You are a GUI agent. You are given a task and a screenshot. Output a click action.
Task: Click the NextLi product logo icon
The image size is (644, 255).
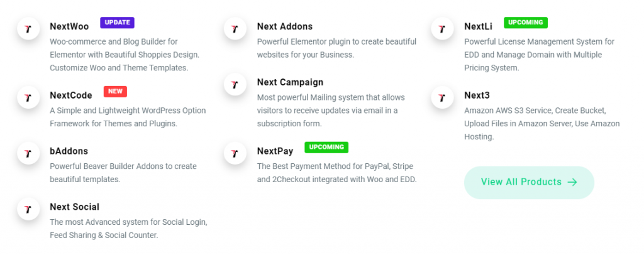point(442,29)
